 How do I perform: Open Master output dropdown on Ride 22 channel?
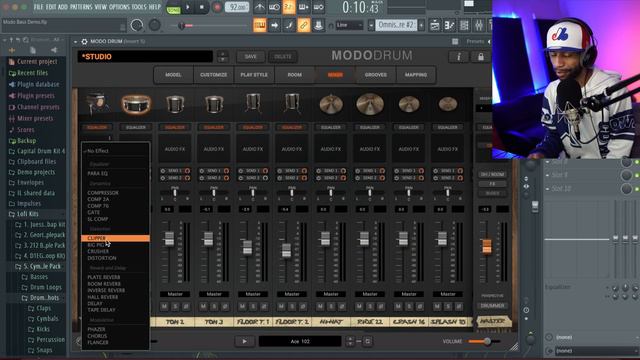370,294
